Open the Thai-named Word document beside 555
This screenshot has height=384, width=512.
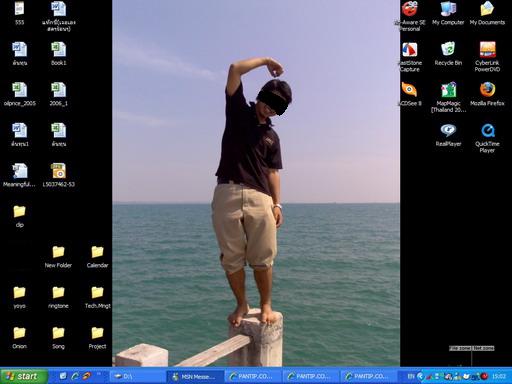[x=59, y=16]
